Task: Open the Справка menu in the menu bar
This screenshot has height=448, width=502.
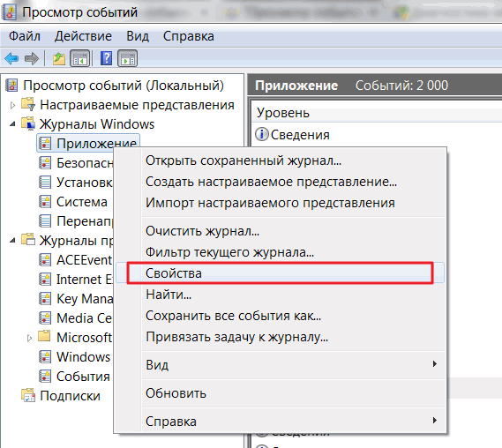Action: [x=189, y=36]
